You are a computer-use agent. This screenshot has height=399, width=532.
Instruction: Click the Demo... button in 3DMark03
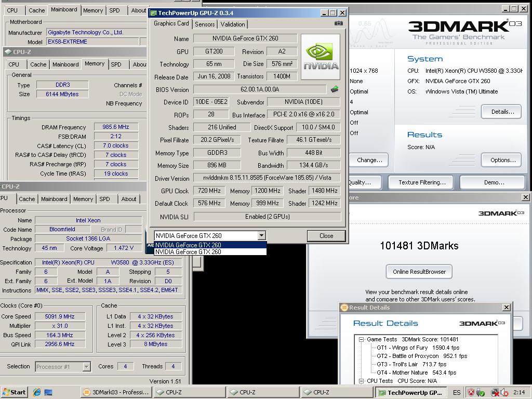point(494,182)
